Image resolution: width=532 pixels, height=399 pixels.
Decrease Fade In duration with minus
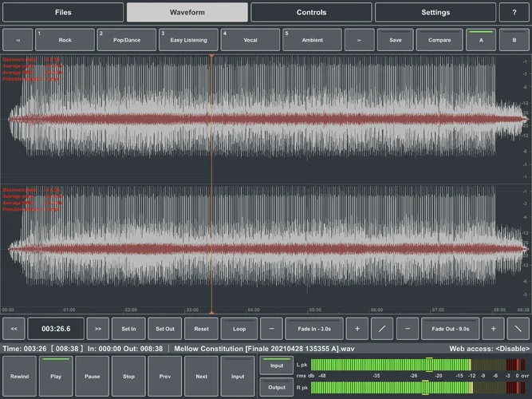271,328
